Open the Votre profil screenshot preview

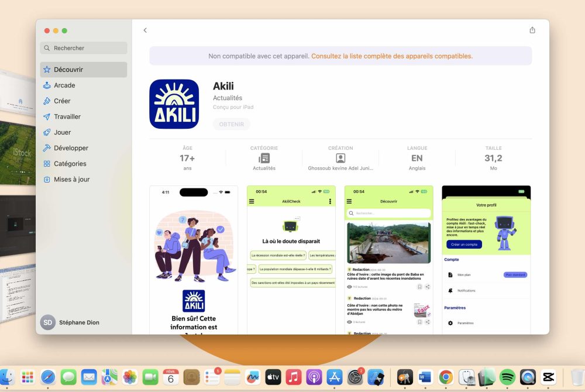coord(486,260)
